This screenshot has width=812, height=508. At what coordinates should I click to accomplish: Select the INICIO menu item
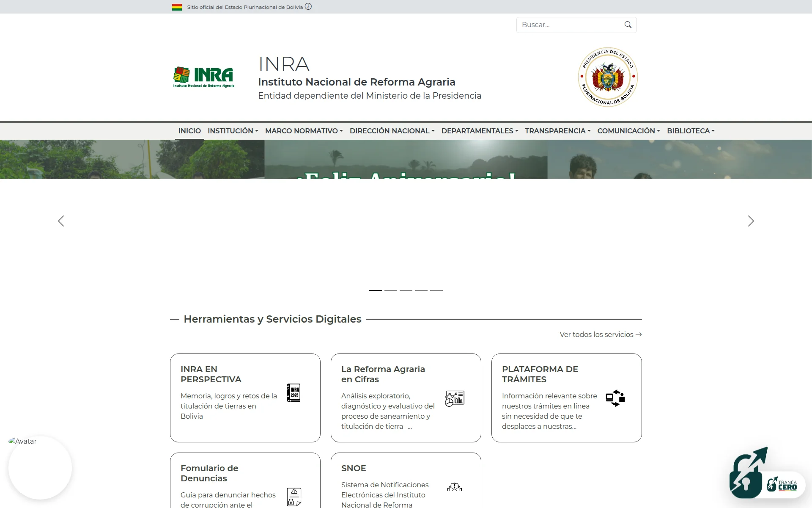pyautogui.click(x=189, y=131)
